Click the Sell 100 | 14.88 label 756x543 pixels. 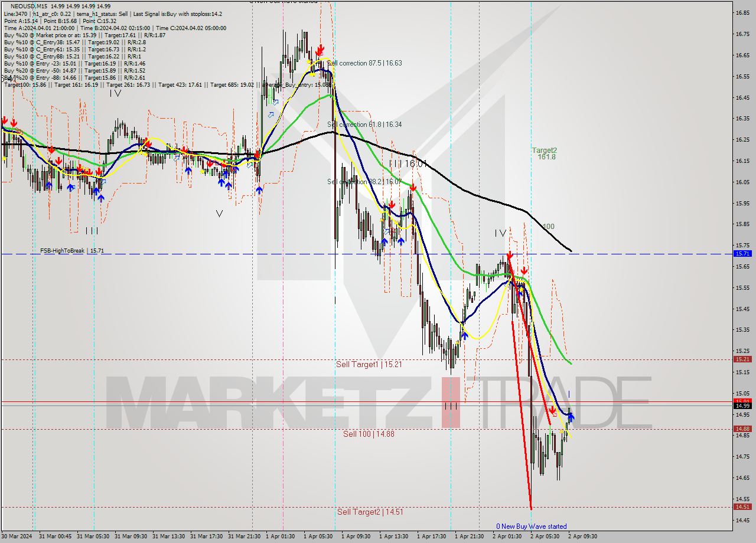pyautogui.click(x=369, y=434)
